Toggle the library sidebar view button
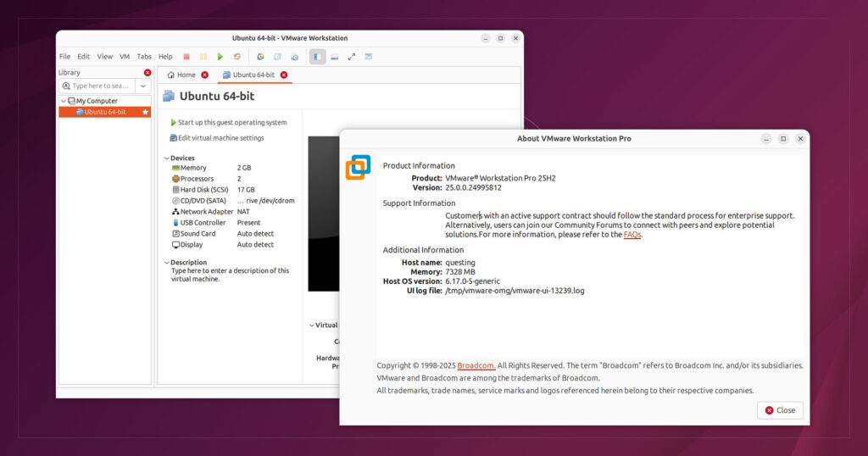 [318, 57]
